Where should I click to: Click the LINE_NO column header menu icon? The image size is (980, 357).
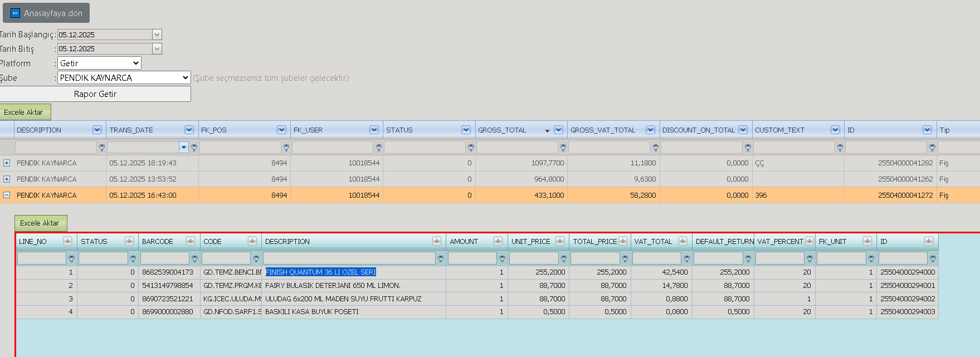(x=67, y=241)
